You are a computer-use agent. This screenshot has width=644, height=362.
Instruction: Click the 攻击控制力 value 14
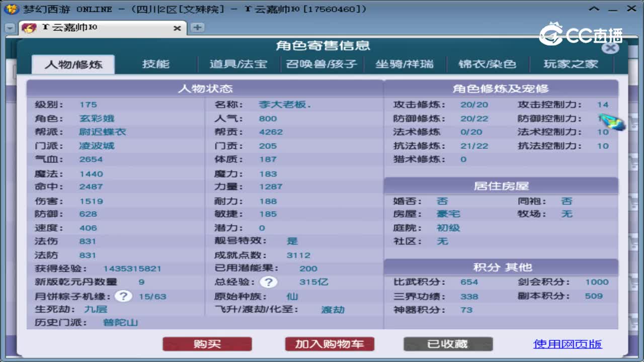pos(603,105)
